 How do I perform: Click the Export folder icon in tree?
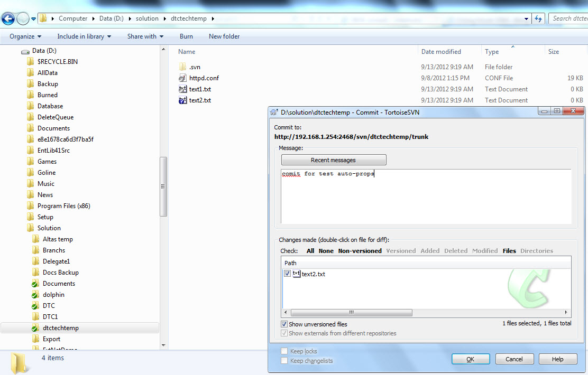(x=35, y=339)
